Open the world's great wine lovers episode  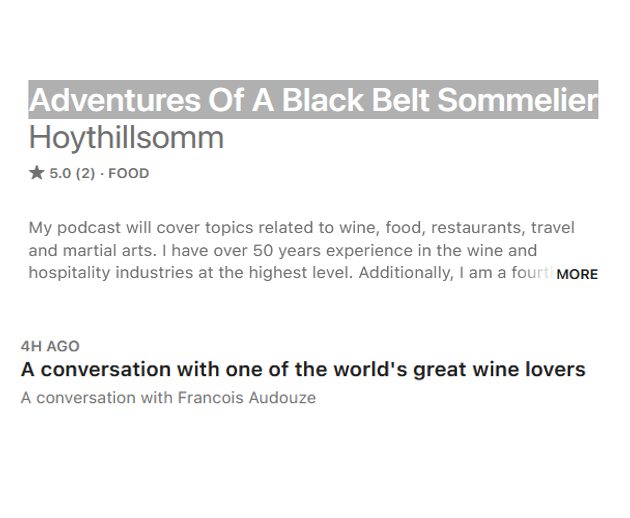303,369
